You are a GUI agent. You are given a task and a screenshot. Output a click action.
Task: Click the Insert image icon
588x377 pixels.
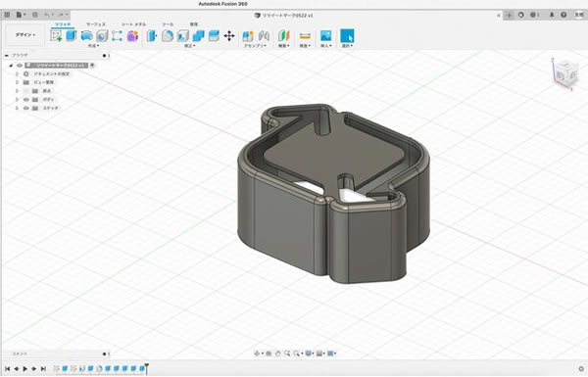pos(326,36)
